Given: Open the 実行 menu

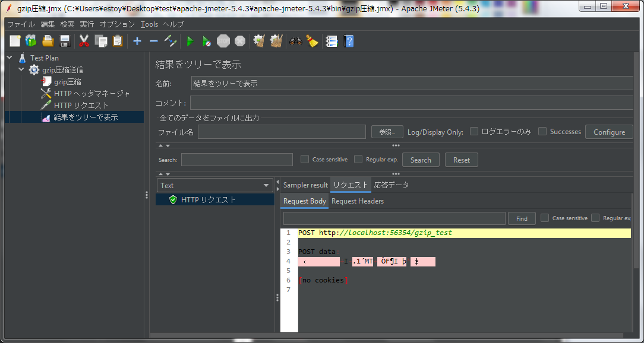Looking at the screenshot, I should [87, 24].
